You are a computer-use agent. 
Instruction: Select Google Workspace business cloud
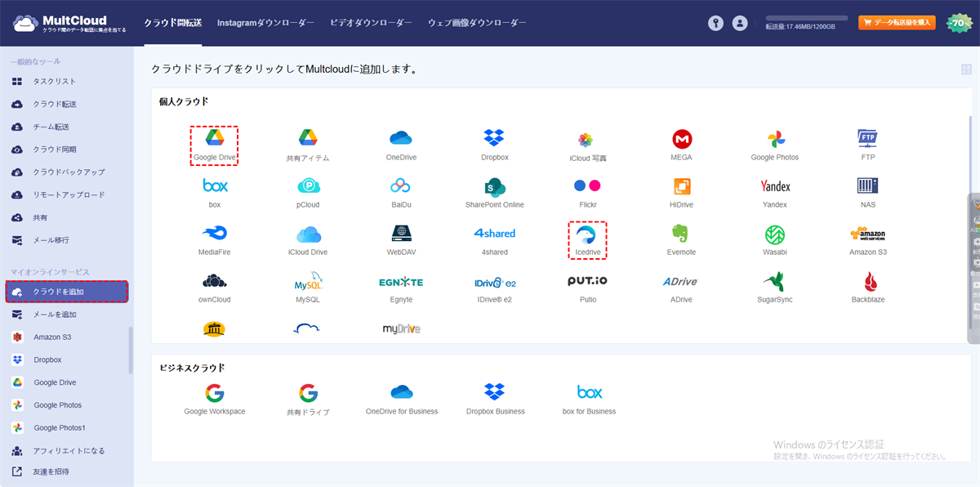tap(215, 400)
